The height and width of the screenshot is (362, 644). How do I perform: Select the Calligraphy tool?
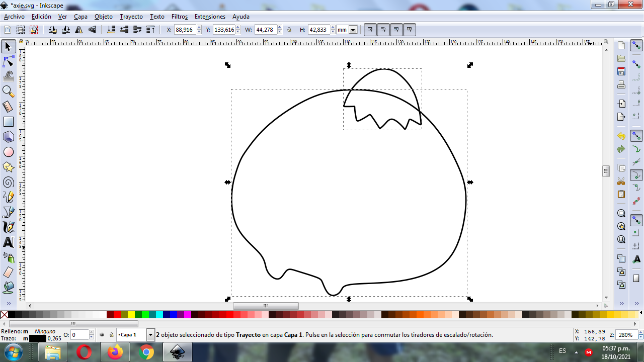(x=8, y=227)
